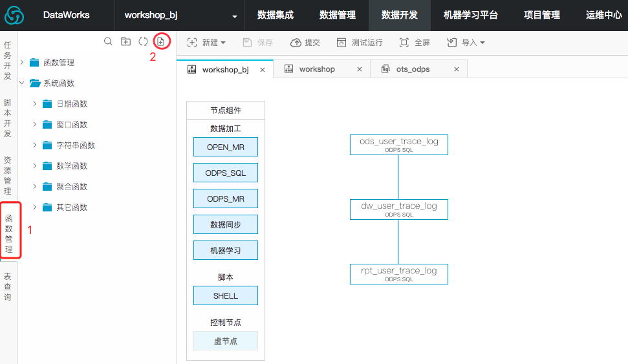Open 数据集成 in top menu
628x364 pixels.
(x=275, y=16)
